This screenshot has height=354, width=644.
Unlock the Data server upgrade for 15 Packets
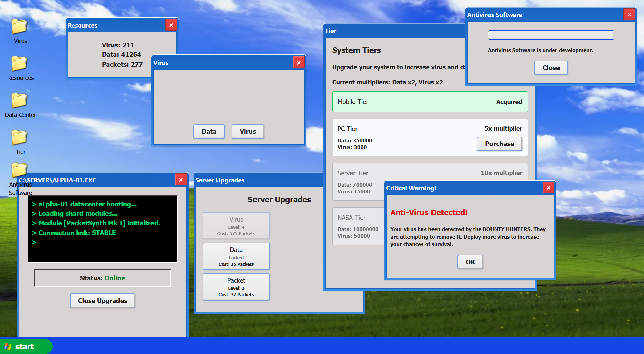tap(236, 256)
